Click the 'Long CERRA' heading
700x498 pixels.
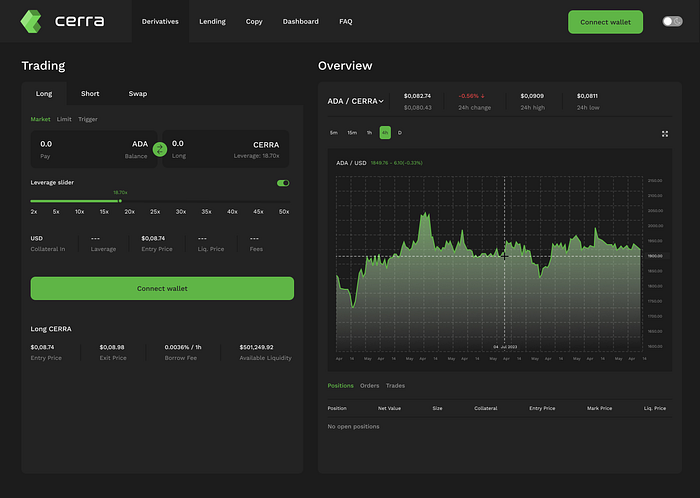click(51, 329)
